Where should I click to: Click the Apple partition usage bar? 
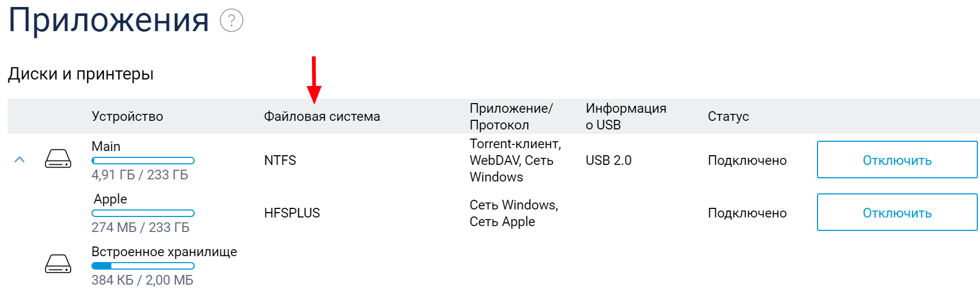click(x=143, y=213)
